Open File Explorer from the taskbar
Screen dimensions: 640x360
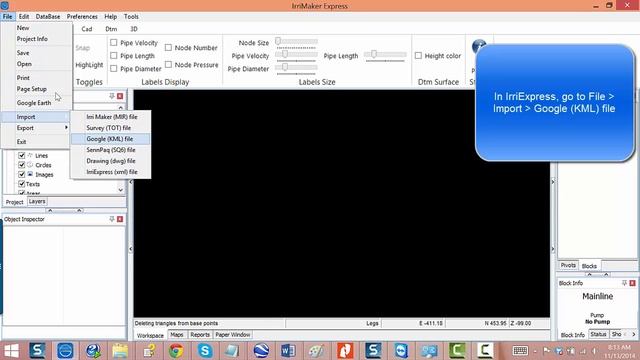[120, 351]
